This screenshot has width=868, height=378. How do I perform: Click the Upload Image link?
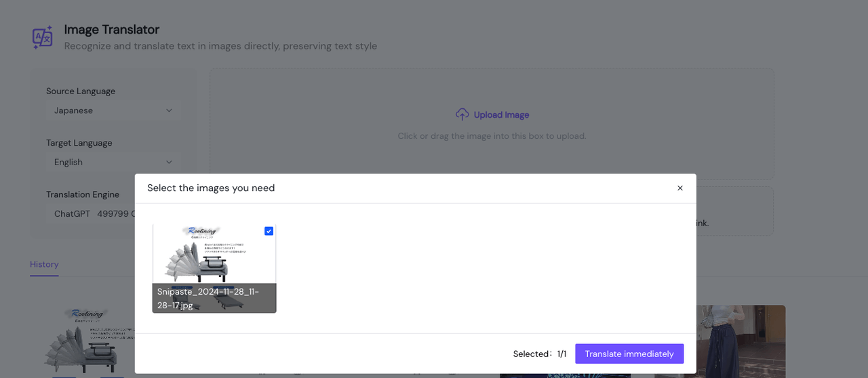501,114
